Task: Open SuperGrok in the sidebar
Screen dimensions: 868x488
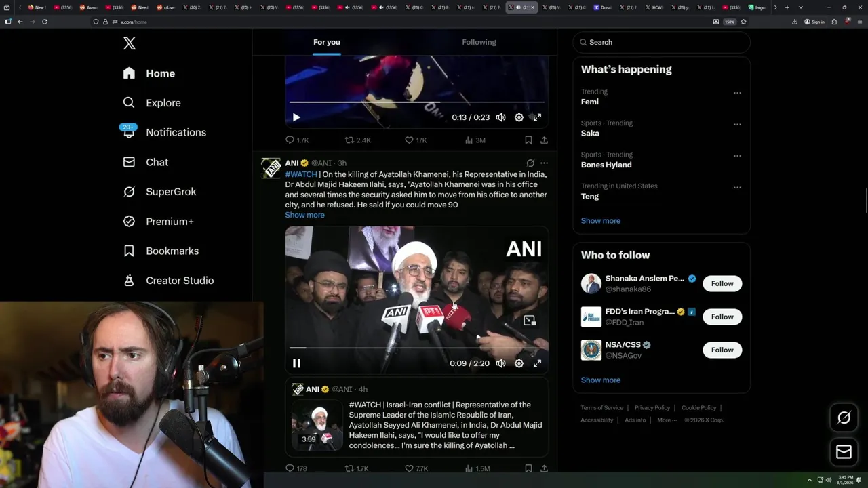Action: coord(159,192)
